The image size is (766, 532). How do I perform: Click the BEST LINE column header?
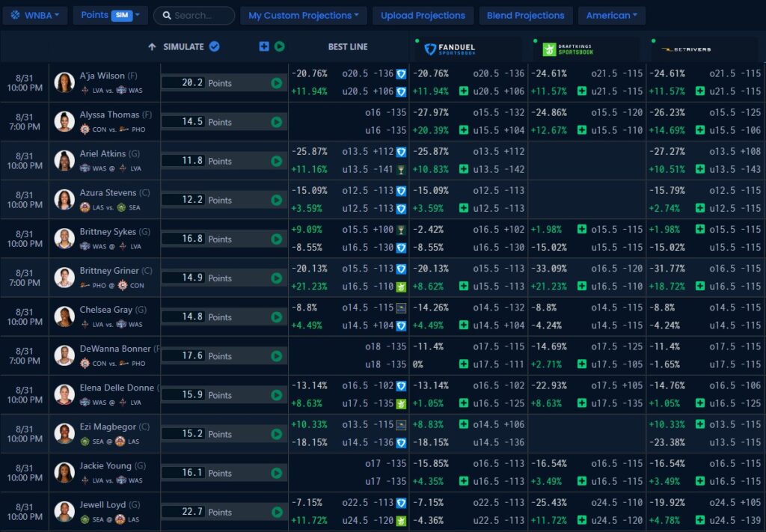click(348, 47)
